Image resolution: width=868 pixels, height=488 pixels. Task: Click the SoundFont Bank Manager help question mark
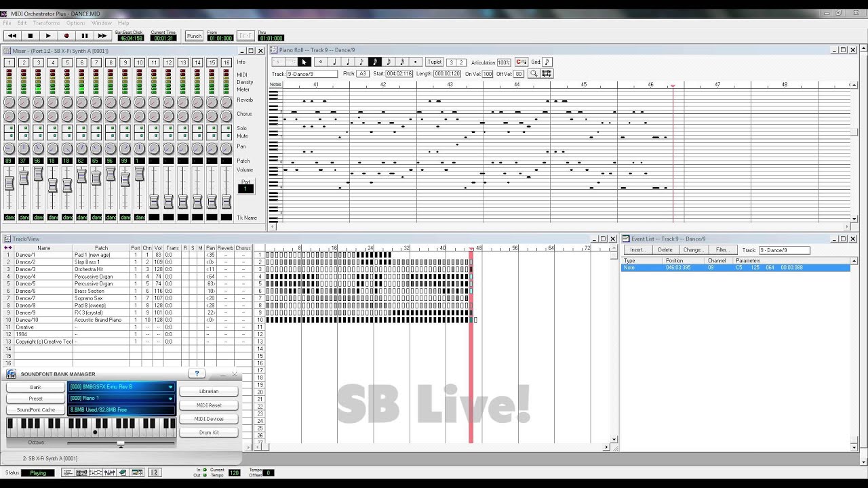(x=197, y=373)
